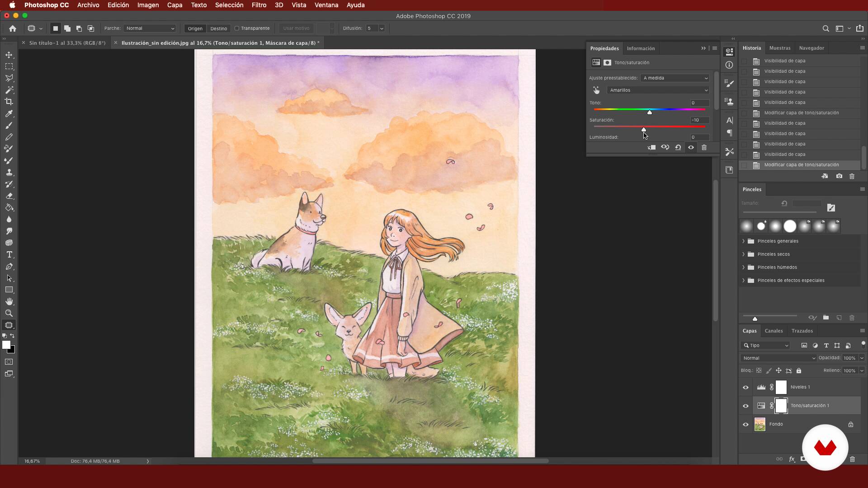Click the Origen button
868x488 pixels.
coord(195,28)
